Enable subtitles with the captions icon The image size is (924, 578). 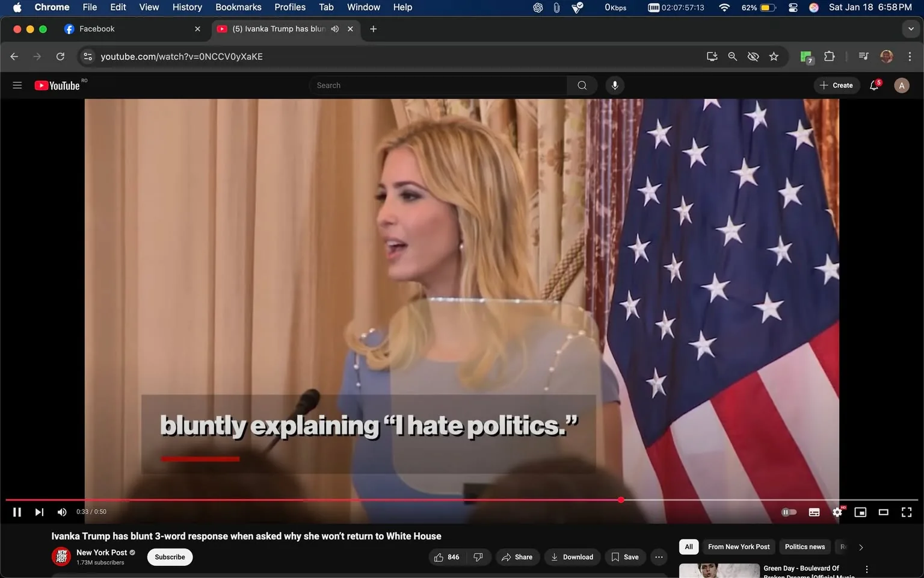click(814, 512)
